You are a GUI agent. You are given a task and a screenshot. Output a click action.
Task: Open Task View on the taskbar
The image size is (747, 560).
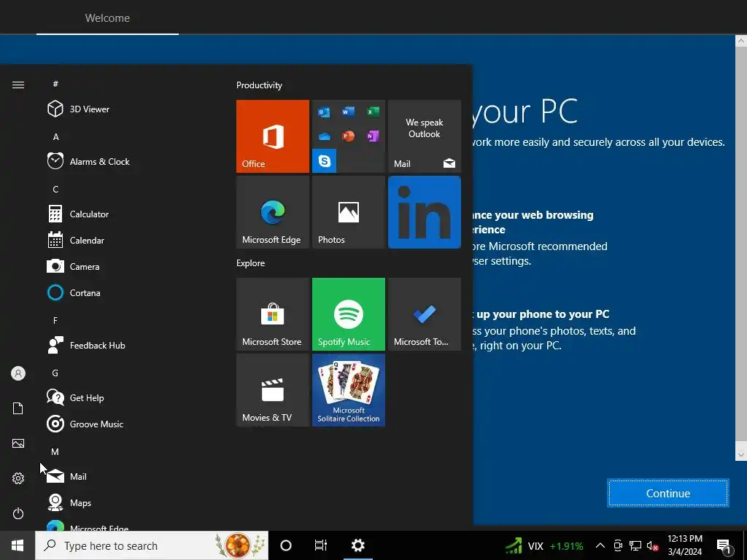(321, 545)
